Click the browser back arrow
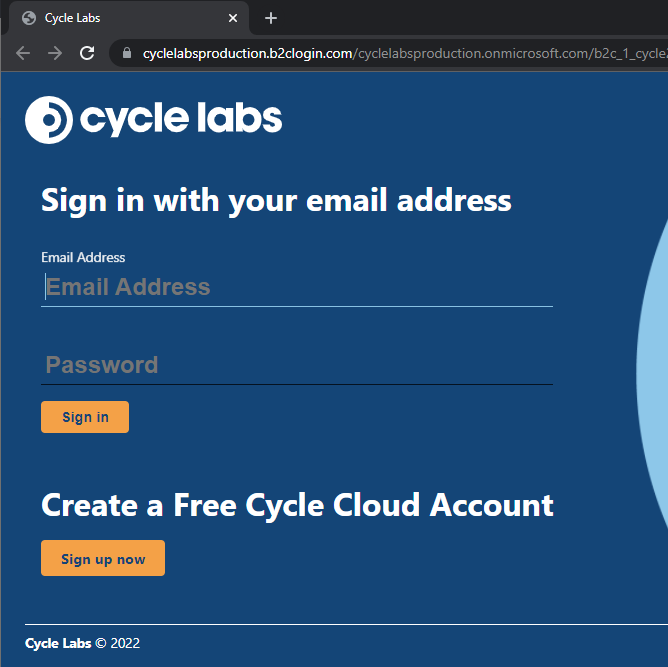Viewport: 668px width, 667px height. coord(23,53)
